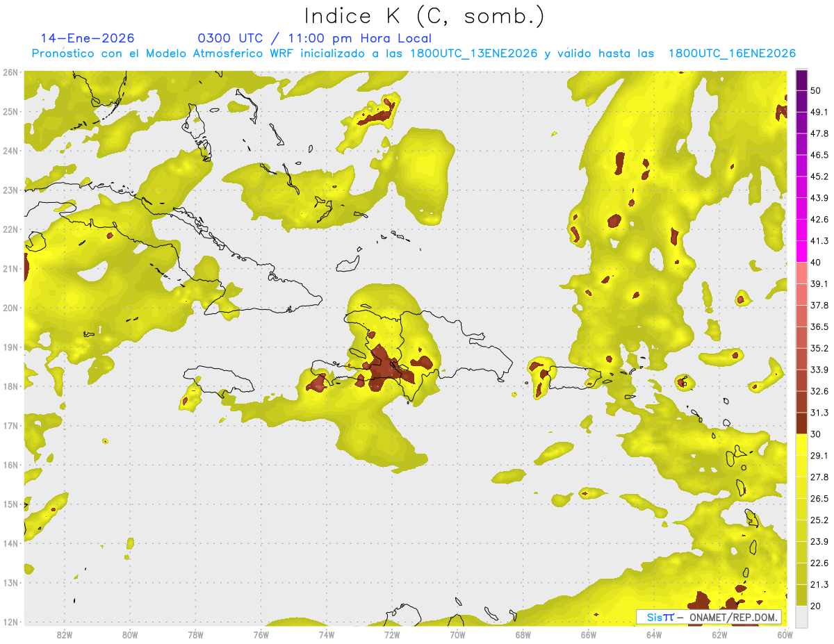The image size is (834, 644).
Task: Click the longitude label '80W'
Action: click(x=130, y=634)
